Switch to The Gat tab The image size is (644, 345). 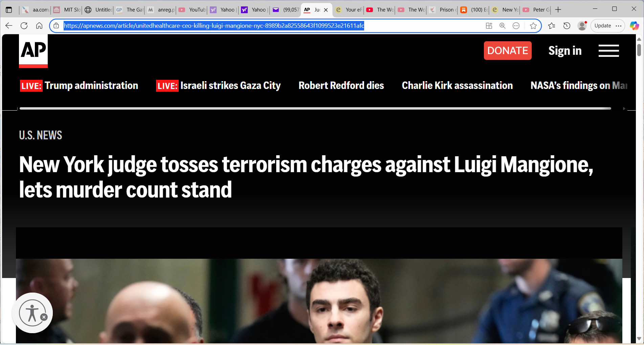[x=130, y=10]
